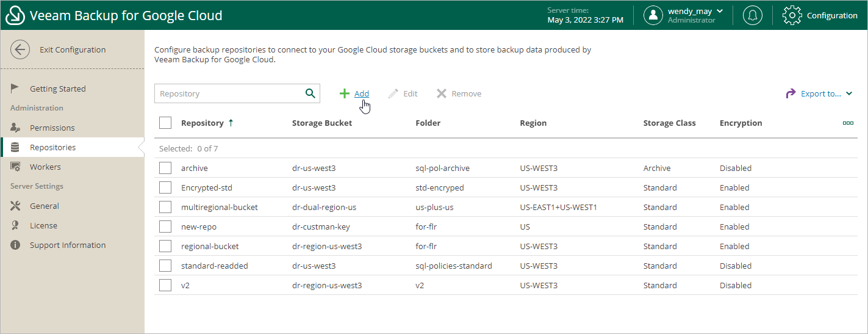Click the Remove X icon

click(442, 93)
